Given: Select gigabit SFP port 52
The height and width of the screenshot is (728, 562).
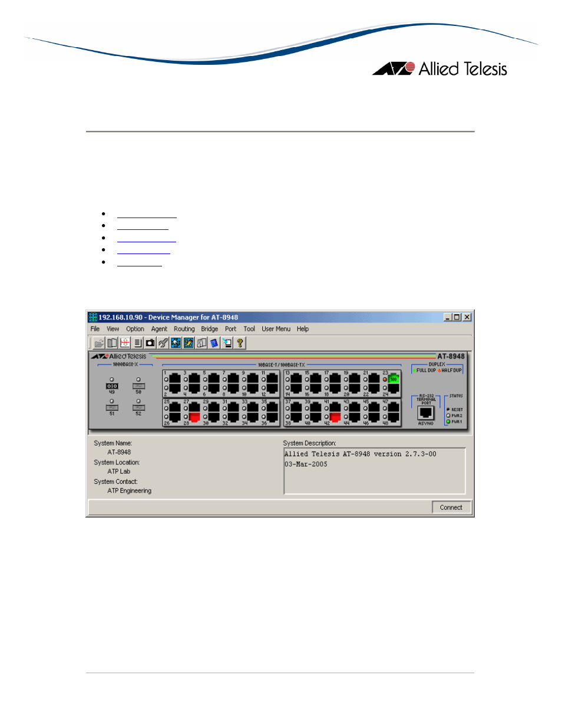Looking at the screenshot, I should (138, 407).
